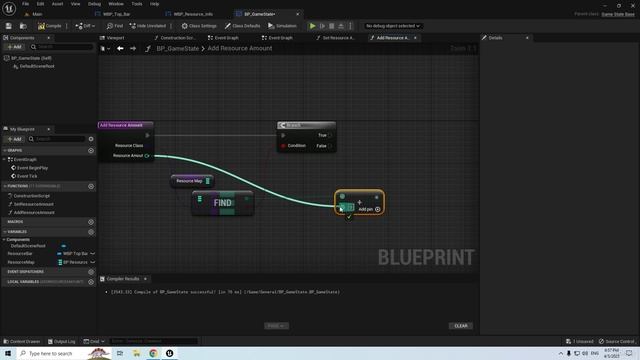Clear the compiler results

click(x=461, y=326)
